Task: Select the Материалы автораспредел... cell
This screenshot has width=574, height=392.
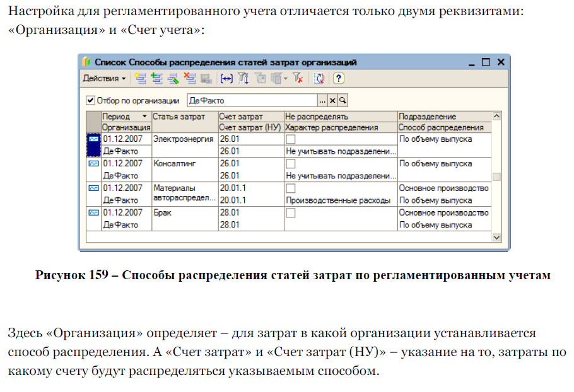Action: 185,194
